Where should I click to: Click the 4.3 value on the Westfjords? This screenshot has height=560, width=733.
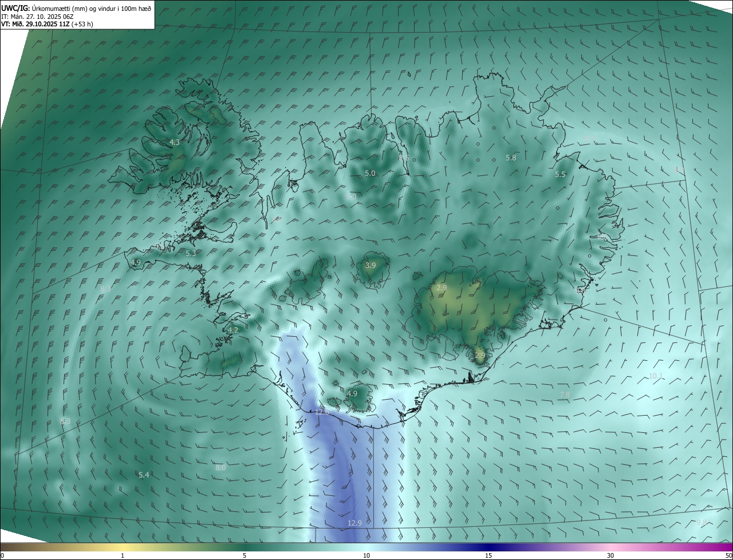click(175, 142)
